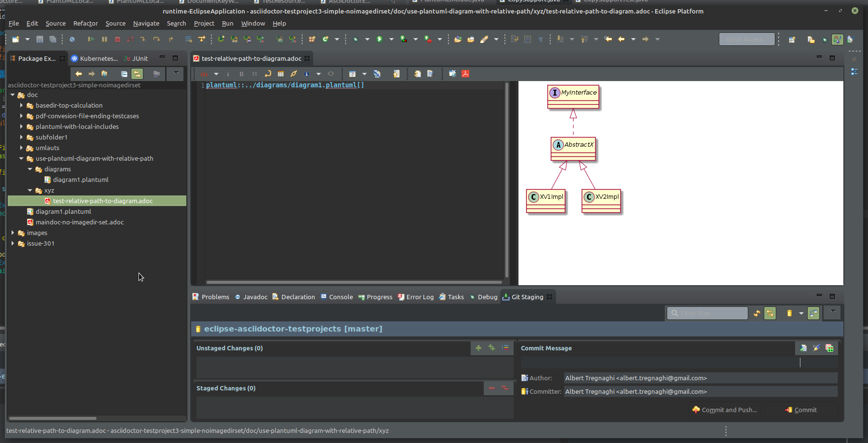Switch to the Kubernetes tab

(x=95, y=58)
